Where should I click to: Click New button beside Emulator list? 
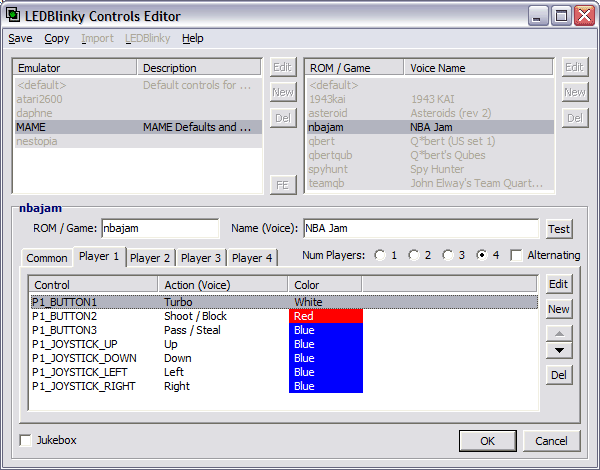coord(283,92)
